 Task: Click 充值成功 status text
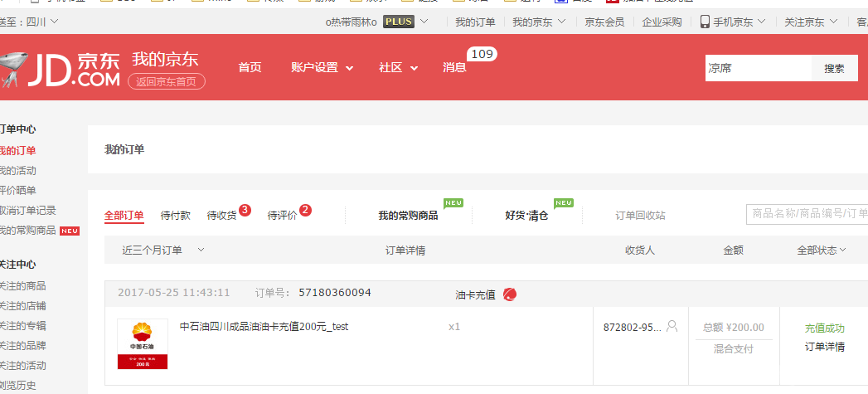[825, 328]
